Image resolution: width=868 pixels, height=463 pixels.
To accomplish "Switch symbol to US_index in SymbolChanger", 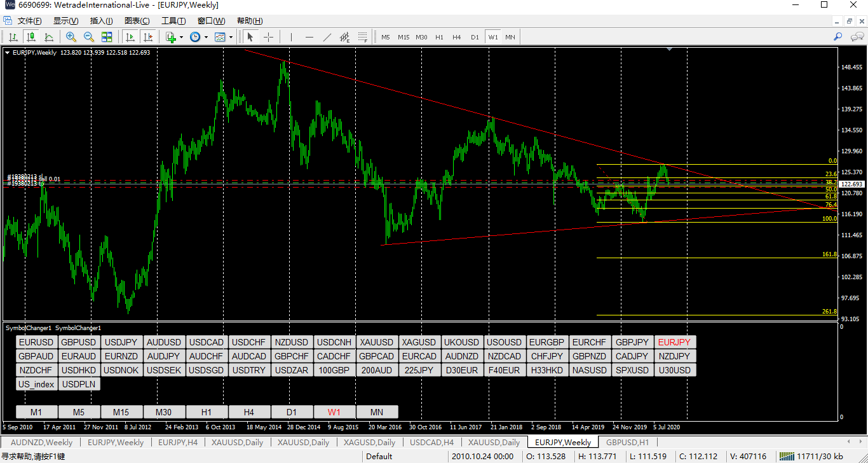I will pos(37,384).
